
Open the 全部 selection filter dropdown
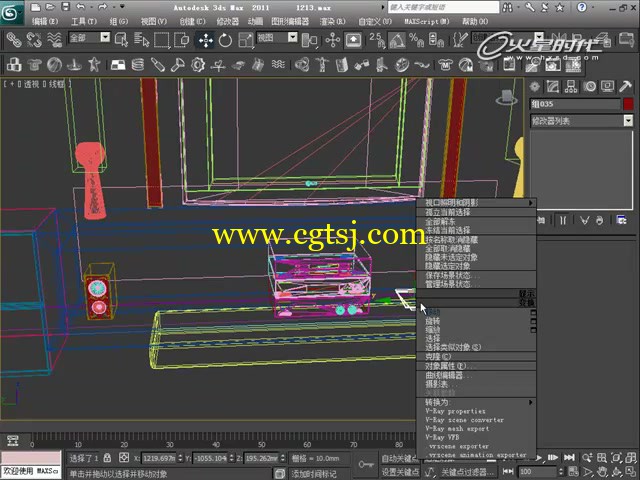[105, 38]
